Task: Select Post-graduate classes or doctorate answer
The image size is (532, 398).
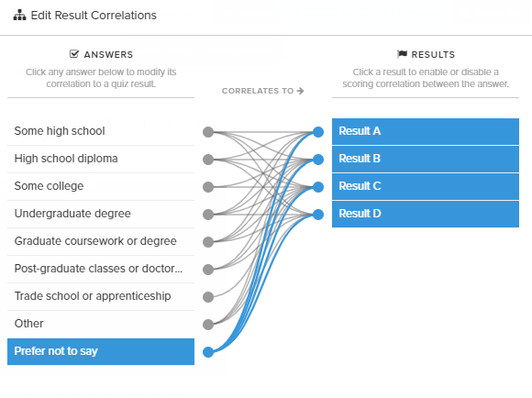Action: 101,269
